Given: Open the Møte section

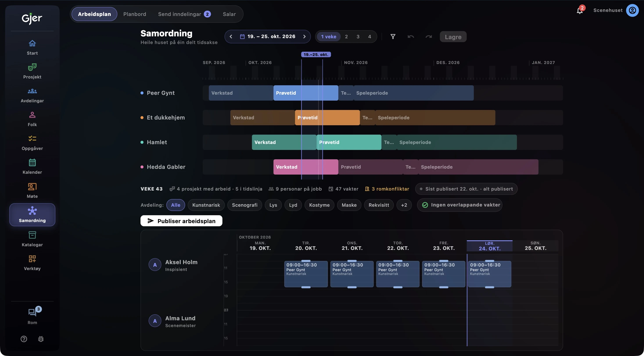Looking at the screenshot, I should click(x=32, y=191).
